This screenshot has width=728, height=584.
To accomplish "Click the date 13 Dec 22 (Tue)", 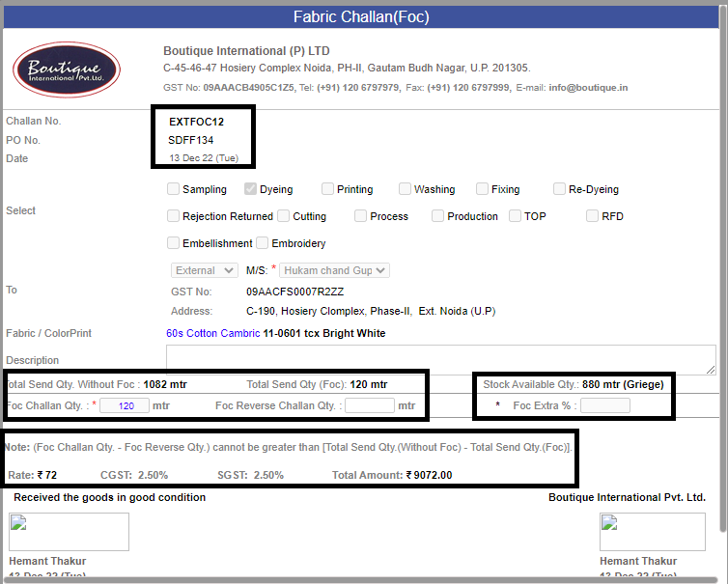I will pos(204,158).
